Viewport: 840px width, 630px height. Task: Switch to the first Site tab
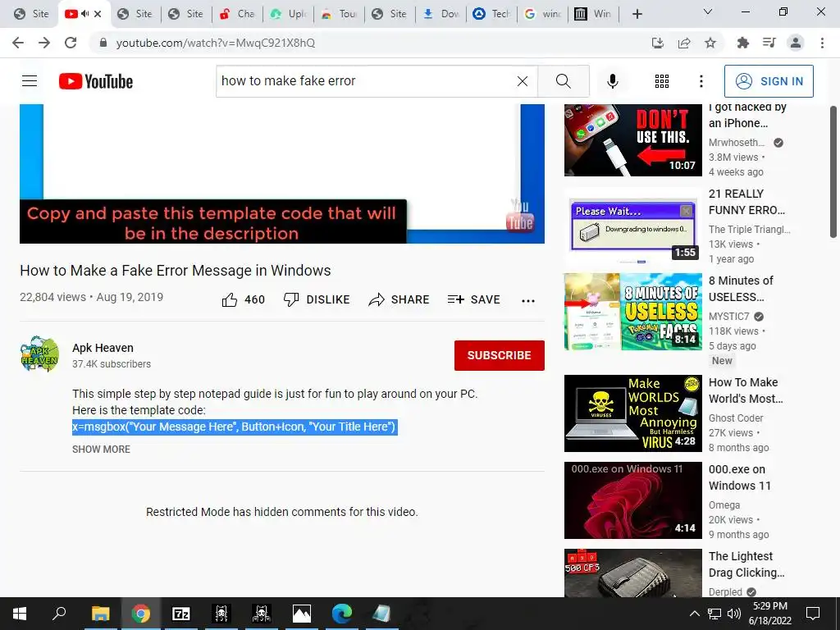31,14
